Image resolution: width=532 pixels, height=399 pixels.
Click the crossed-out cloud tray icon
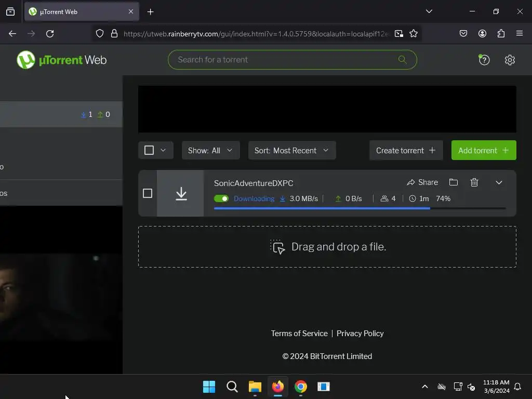click(x=442, y=387)
